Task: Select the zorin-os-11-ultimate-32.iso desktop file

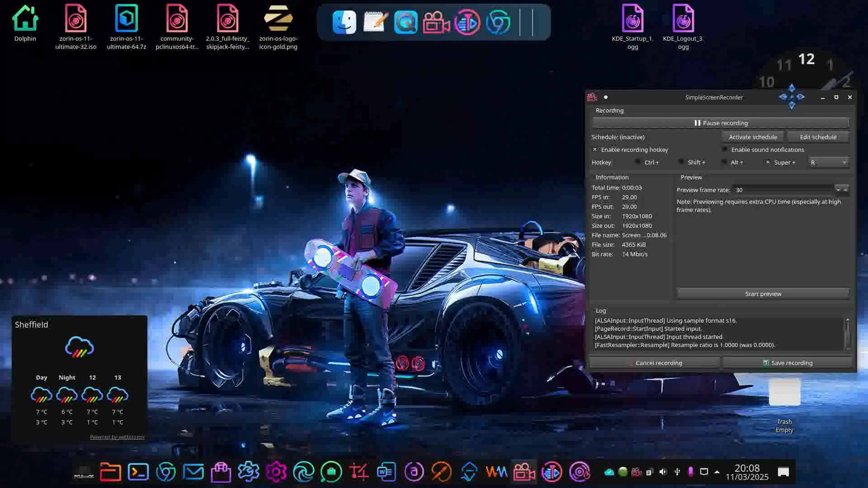Action: 76,27
